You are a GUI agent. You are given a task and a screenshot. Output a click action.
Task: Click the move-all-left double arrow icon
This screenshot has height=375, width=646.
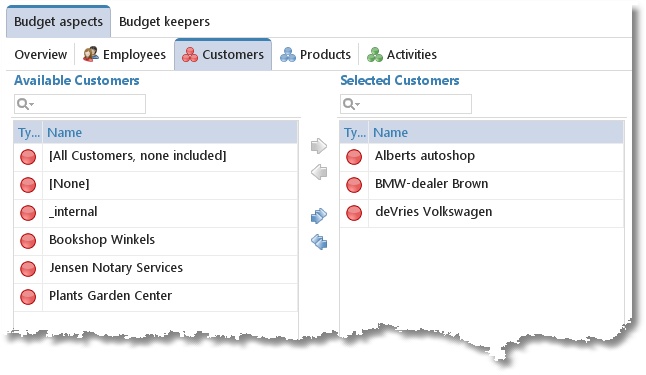point(319,242)
